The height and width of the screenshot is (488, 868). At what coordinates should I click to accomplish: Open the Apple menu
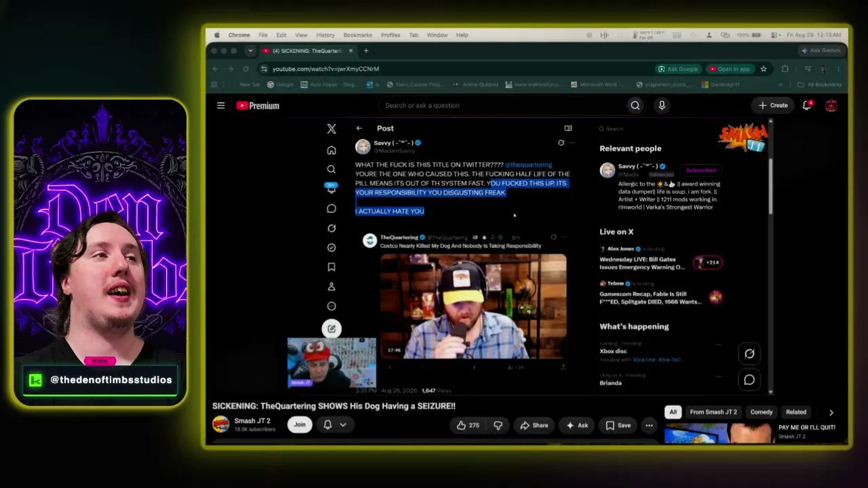217,35
